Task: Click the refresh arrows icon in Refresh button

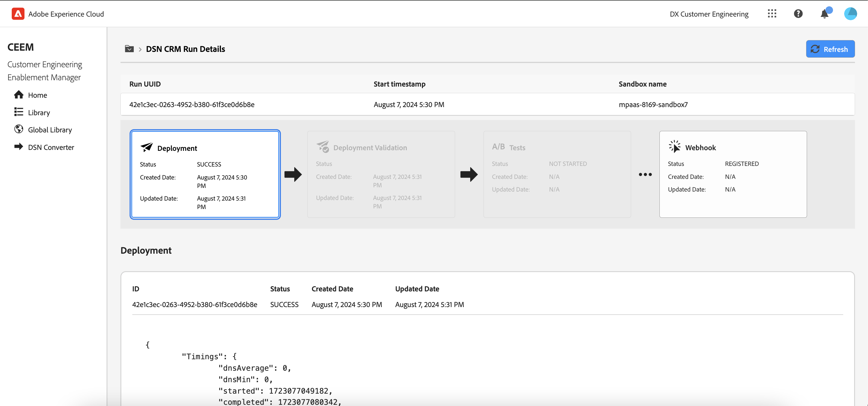Action: (x=815, y=49)
